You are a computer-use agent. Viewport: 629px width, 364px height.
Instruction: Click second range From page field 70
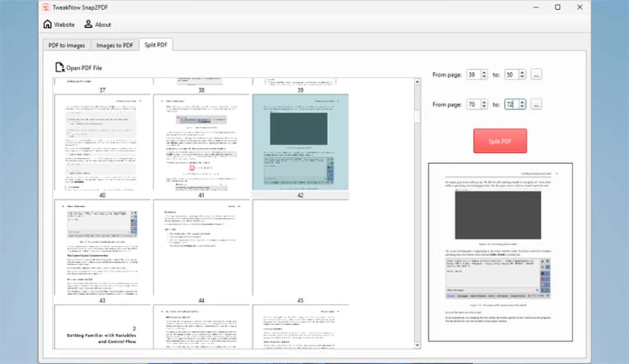pyautogui.click(x=473, y=105)
